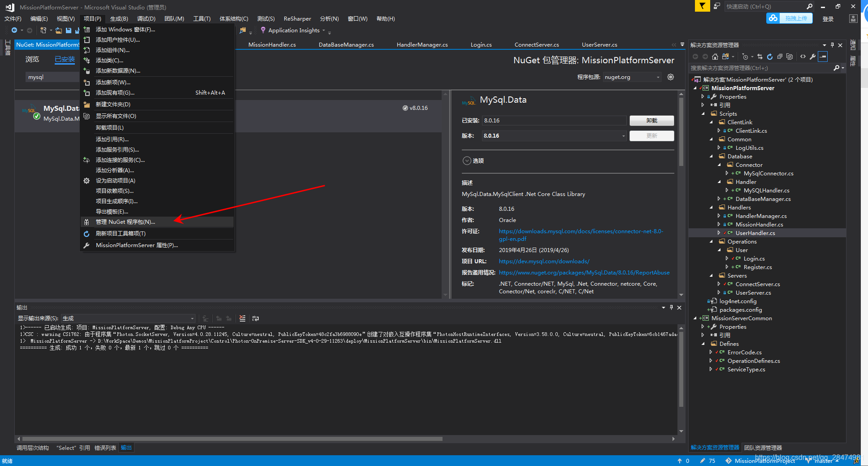Click Open File toolbar icon
The image size is (868, 466).
(x=59, y=30)
